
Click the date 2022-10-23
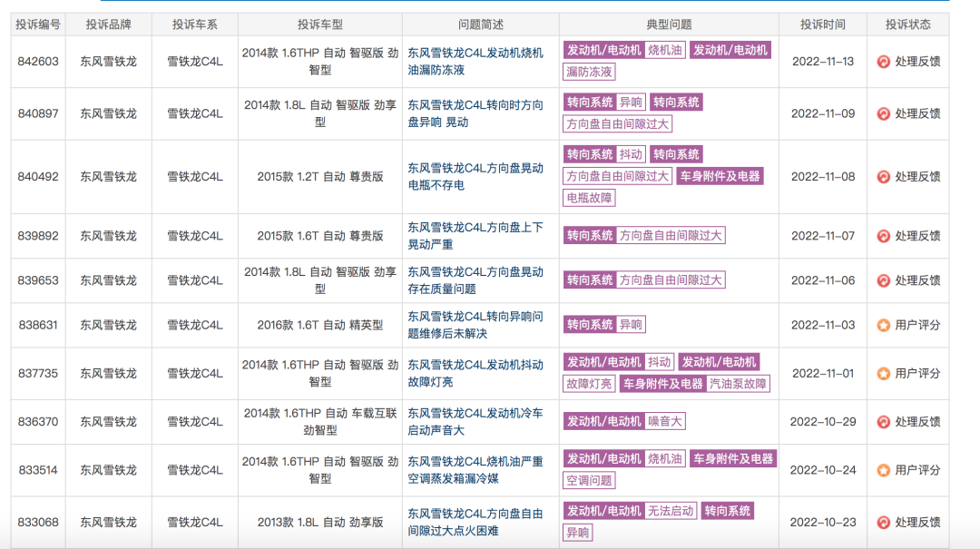822,522
